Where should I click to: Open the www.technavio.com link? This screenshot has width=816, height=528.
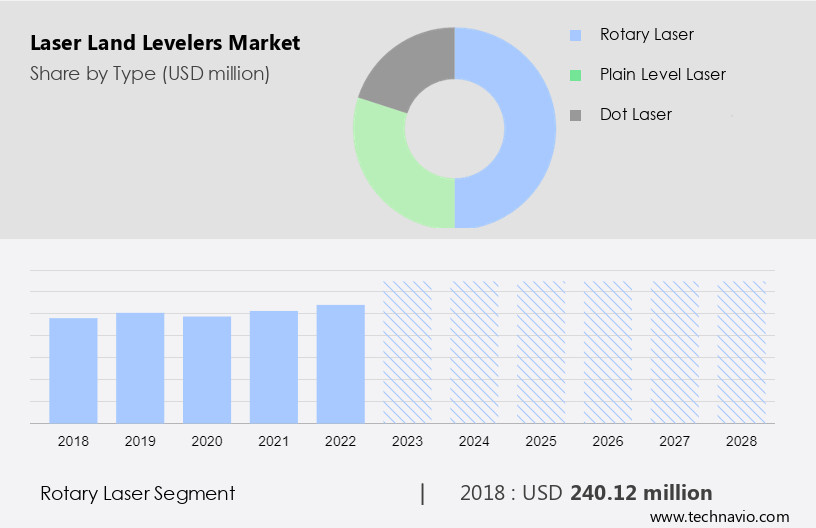pos(719,517)
